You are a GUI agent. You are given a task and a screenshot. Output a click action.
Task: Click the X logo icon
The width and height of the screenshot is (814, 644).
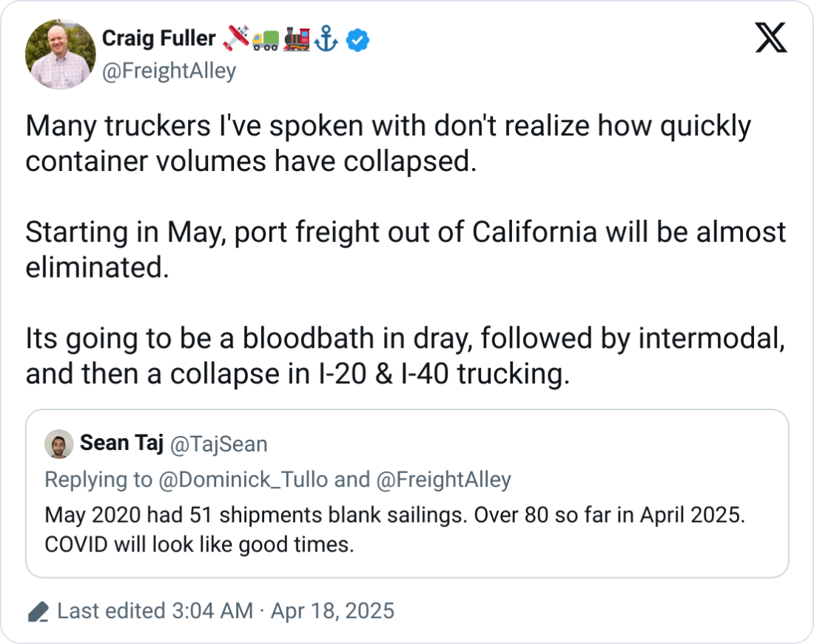coord(770,38)
